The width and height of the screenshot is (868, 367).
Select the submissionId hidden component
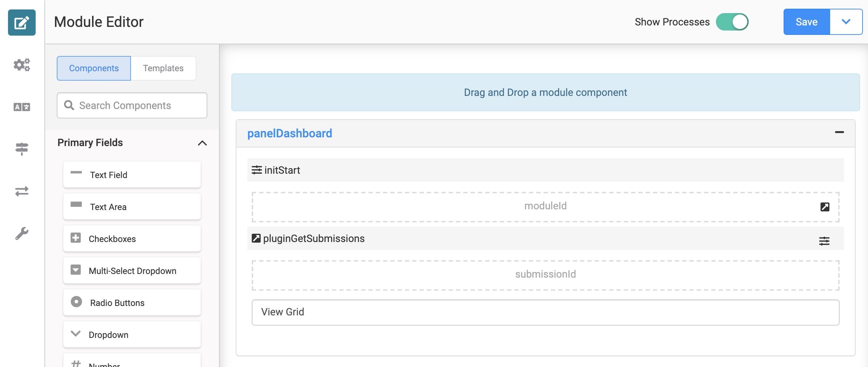(545, 275)
